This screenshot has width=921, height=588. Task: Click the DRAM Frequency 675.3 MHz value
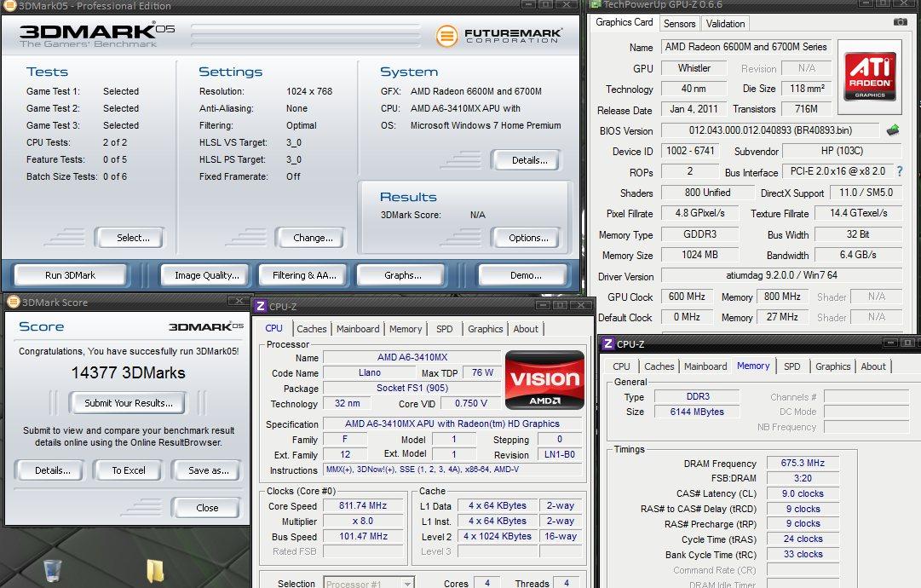(x=803, y=463)
